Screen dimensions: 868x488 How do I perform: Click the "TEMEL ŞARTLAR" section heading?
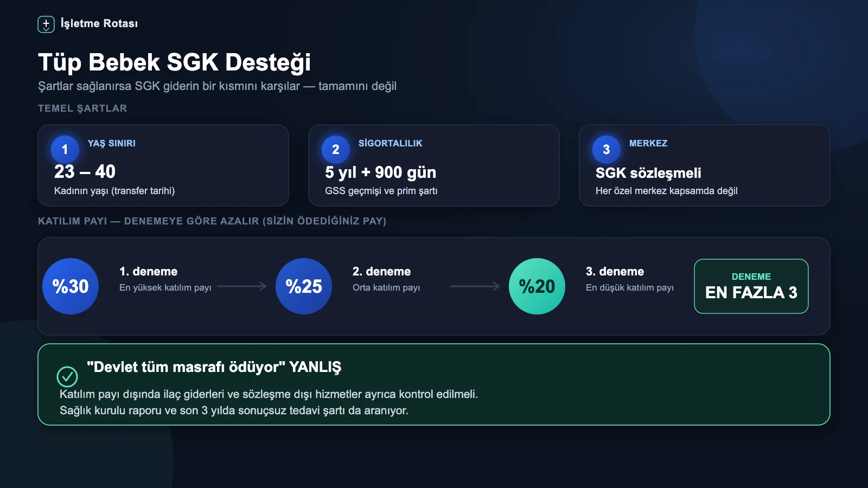82,108
